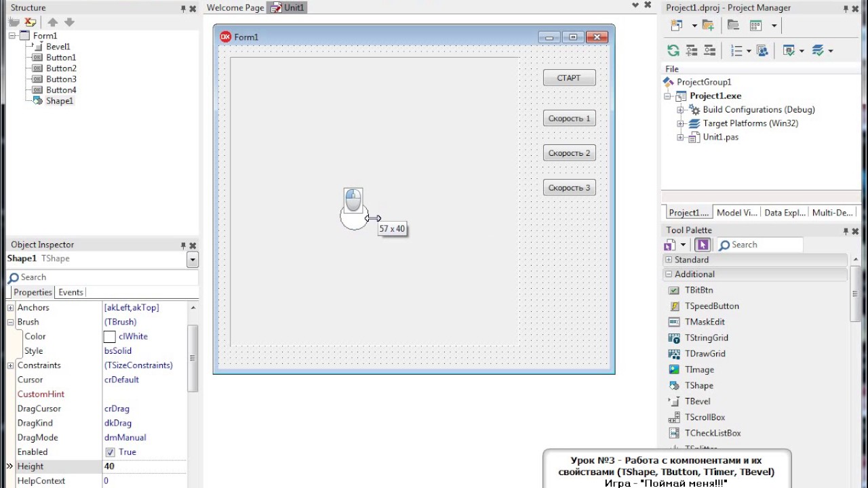The image size is (868, 488).
Task: Click the Delete item icon in Structure toolbar
Action: pyautogui.click(x=31, y=22)
